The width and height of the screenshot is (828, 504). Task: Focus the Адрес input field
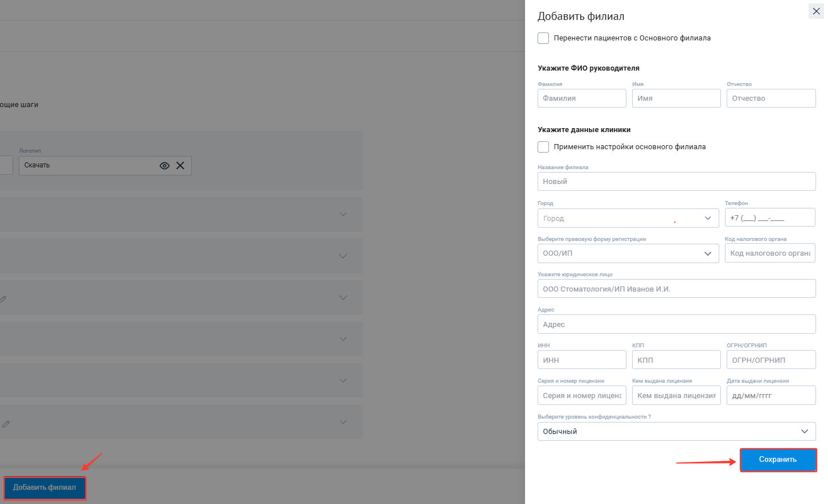point(676,325)
